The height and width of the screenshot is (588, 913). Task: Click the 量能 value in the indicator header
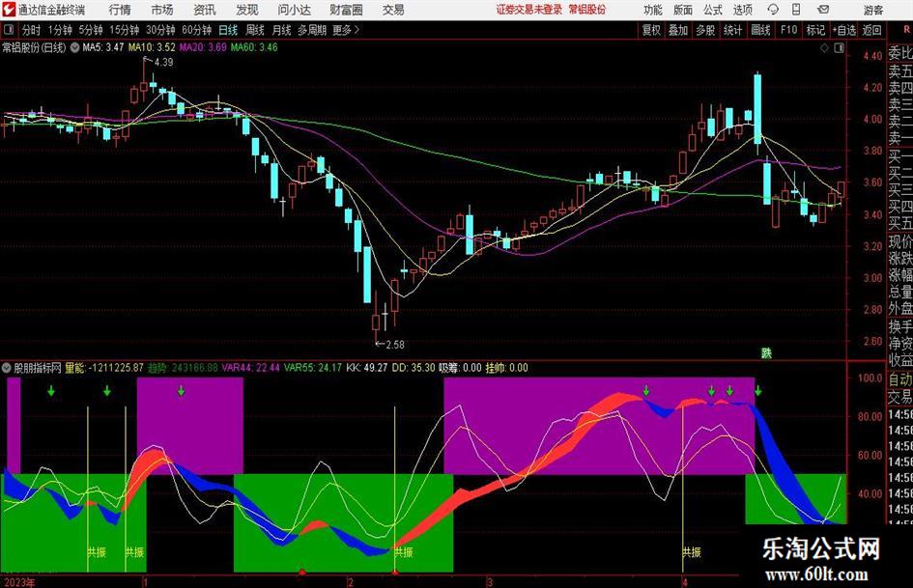(x=104, y=368)
